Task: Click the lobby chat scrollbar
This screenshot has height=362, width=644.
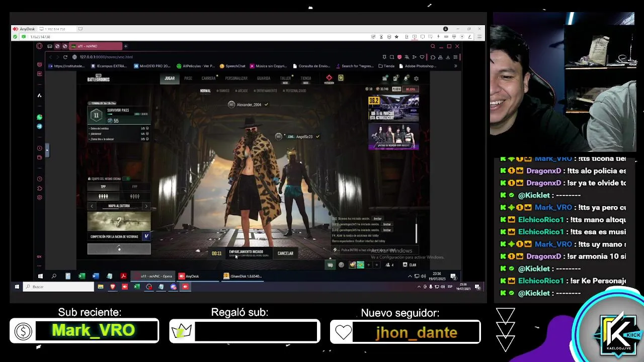Action: click(416, 233)
